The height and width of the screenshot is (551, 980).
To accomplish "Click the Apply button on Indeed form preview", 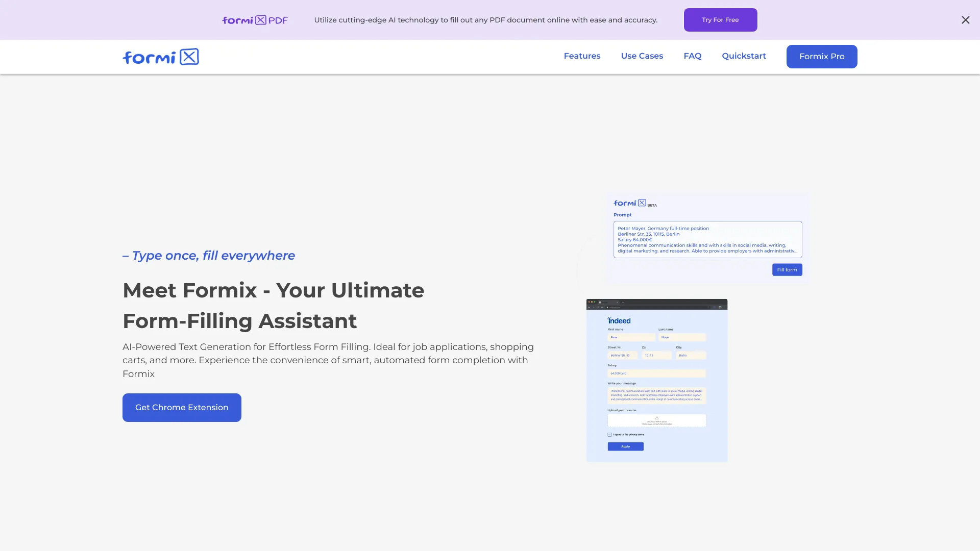I will click(x=625, y=447).
